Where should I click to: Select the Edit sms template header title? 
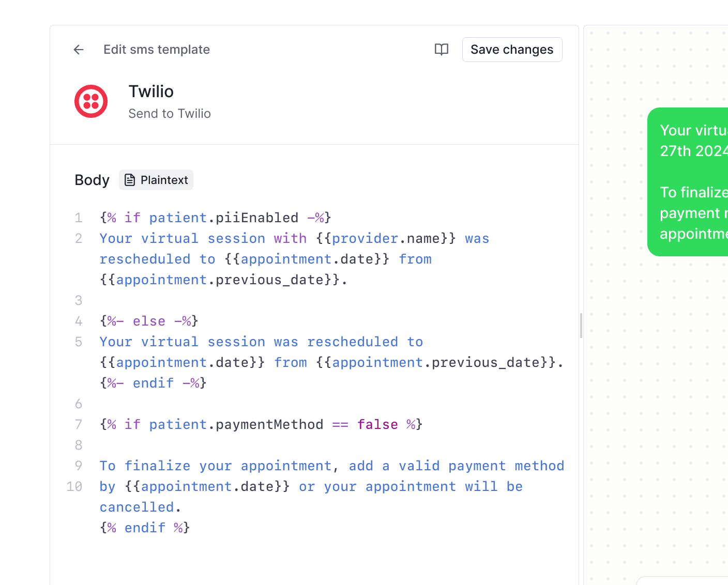(157, 50)
